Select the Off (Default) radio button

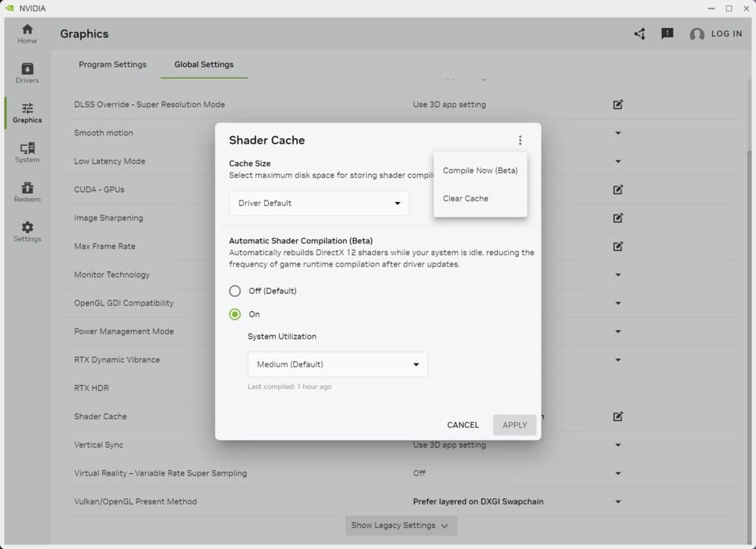pyautogui.click(x=235, y=291)
